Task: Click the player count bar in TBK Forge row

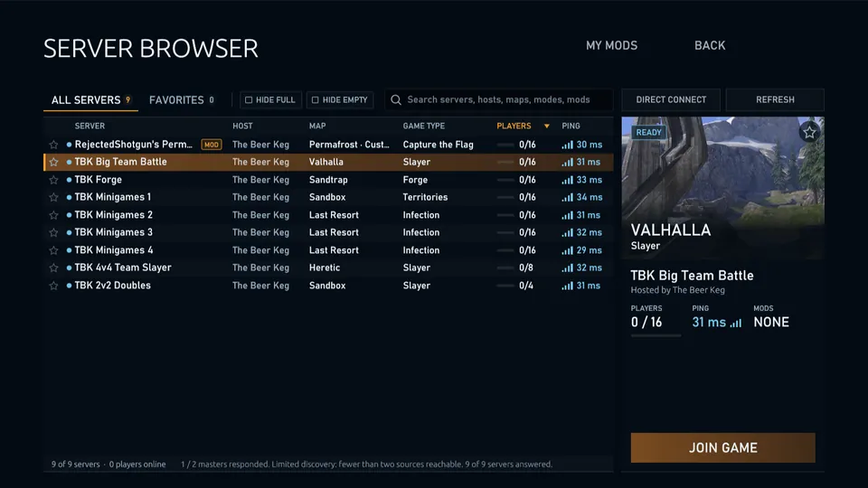Action: point(505,180)
